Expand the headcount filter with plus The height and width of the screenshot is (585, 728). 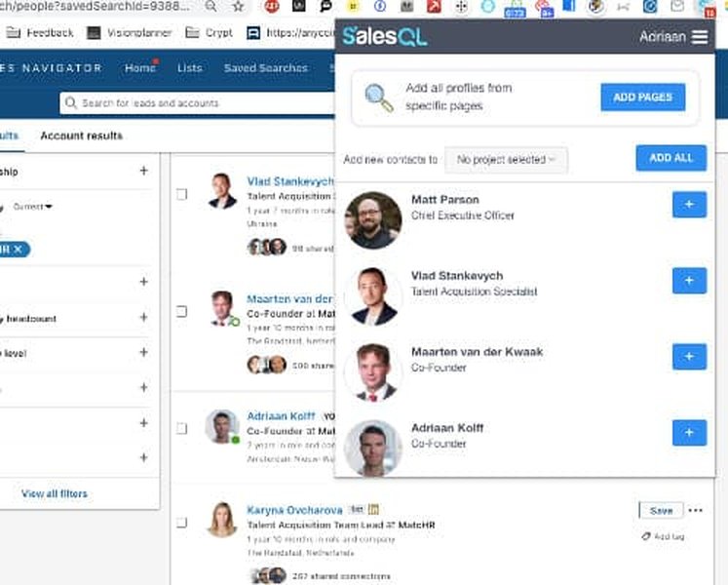click(x=144, y=317)
